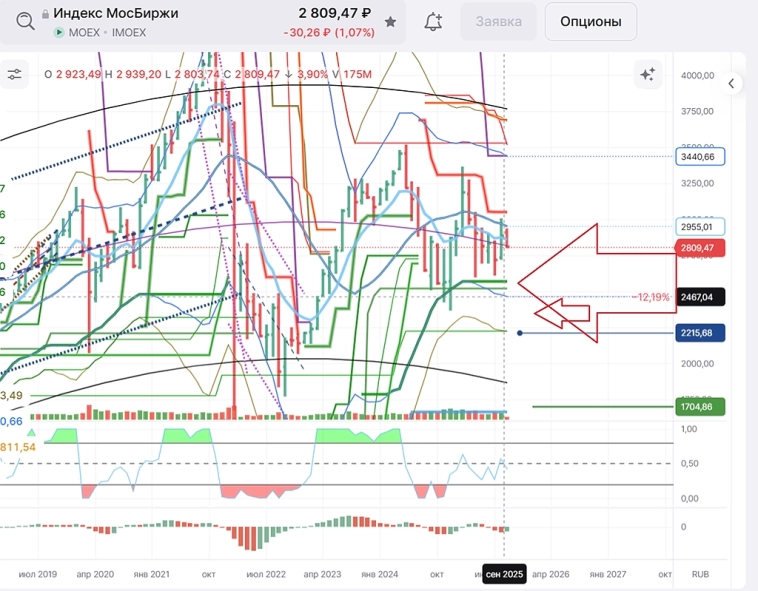Click the H 2 939,20 high value
The image size is (758, 591).
click(133, 74)
